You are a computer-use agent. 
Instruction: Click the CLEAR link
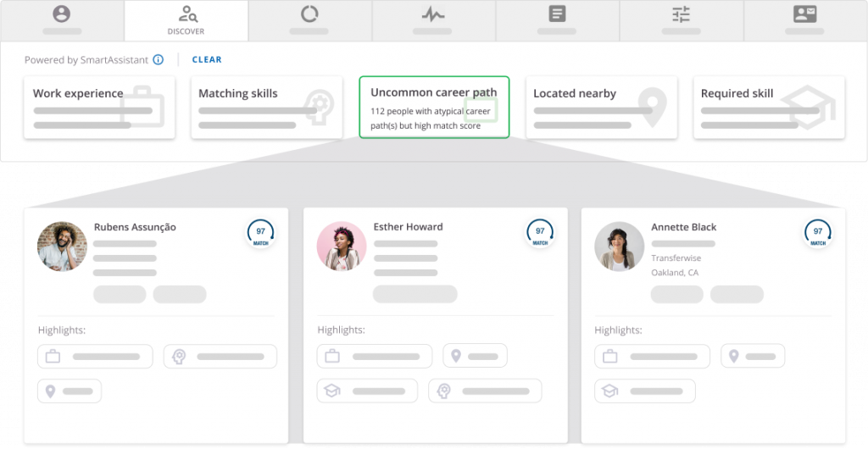point(207,60)
